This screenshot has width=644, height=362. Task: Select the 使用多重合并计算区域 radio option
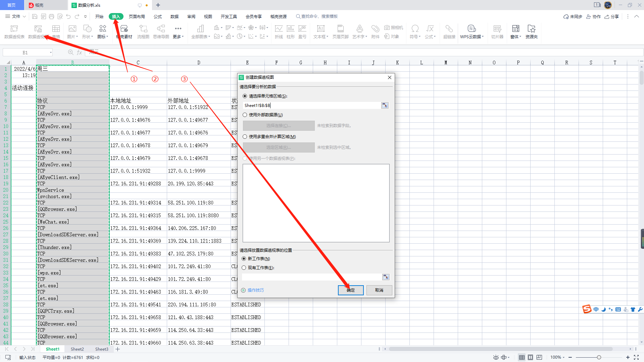(245, 136)
